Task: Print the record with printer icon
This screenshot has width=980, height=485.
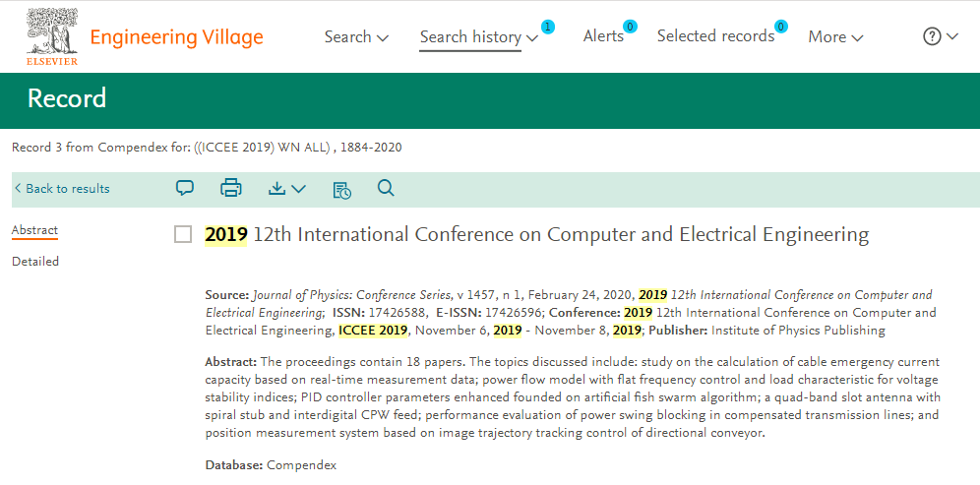Action: coord(230,188)
